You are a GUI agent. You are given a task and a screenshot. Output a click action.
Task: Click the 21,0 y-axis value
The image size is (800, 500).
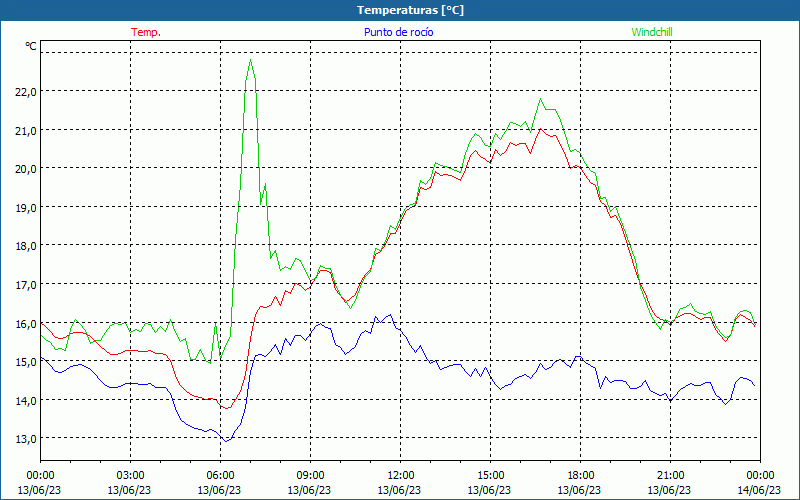click(x=26, y=131)
